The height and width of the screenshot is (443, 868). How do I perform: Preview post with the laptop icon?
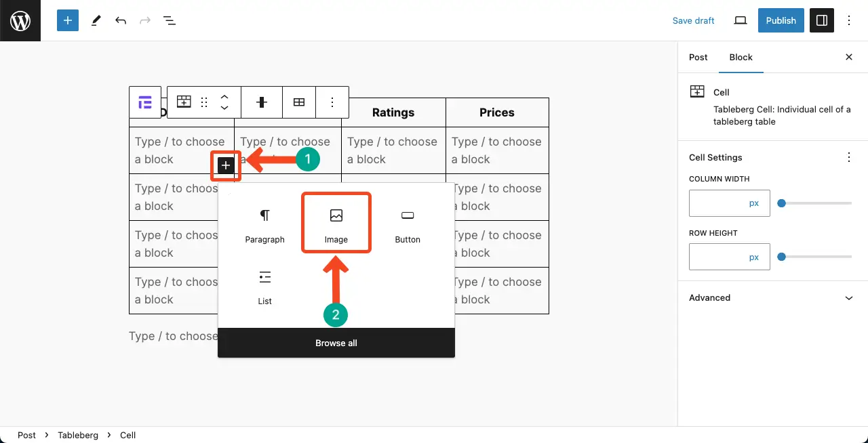[741, 20]
